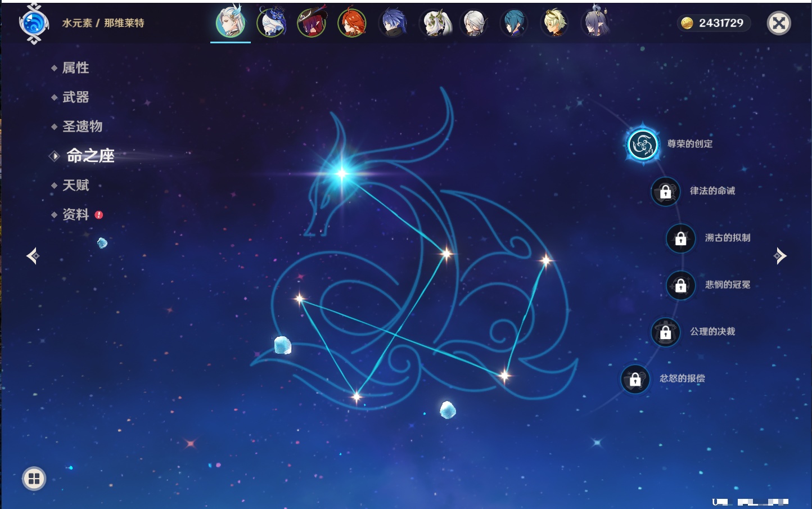Go to the 圣遗物 artifacts section
This screenshot has width=812, height=509.
tap(82, 127)
